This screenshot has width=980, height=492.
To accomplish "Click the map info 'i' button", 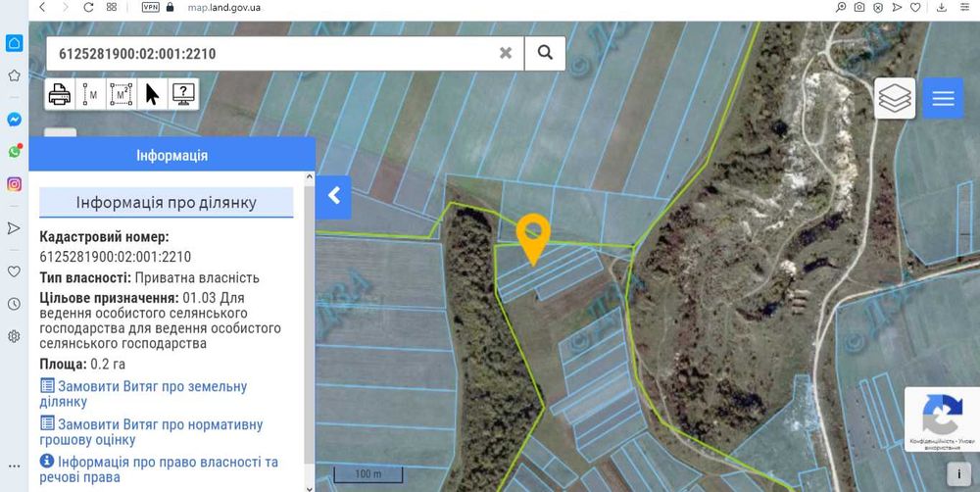I will pyautogui.click(x=958, y=474).
